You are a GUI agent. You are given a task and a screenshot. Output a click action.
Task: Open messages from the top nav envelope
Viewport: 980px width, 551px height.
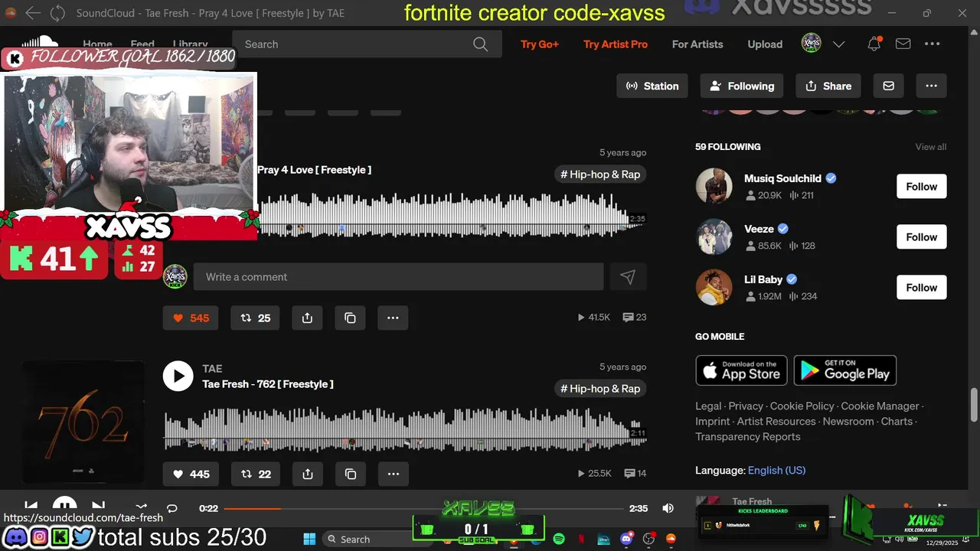(x=903, y=44)
